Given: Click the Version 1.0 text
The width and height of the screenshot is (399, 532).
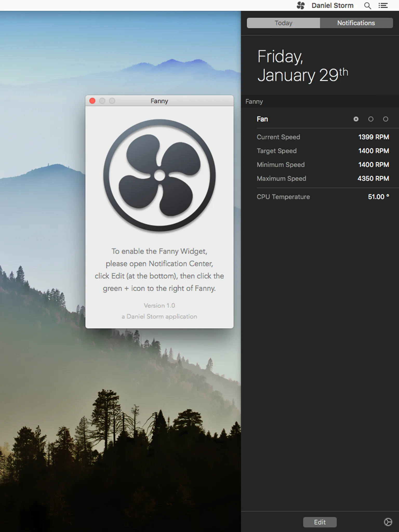Looking at the screenshot, I should [159, 305].
